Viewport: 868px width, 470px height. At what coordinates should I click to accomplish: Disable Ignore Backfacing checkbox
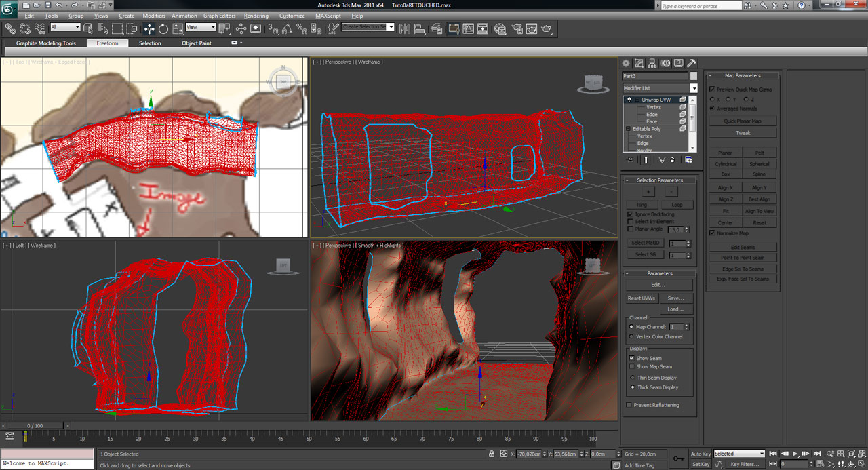coord(631,214)
